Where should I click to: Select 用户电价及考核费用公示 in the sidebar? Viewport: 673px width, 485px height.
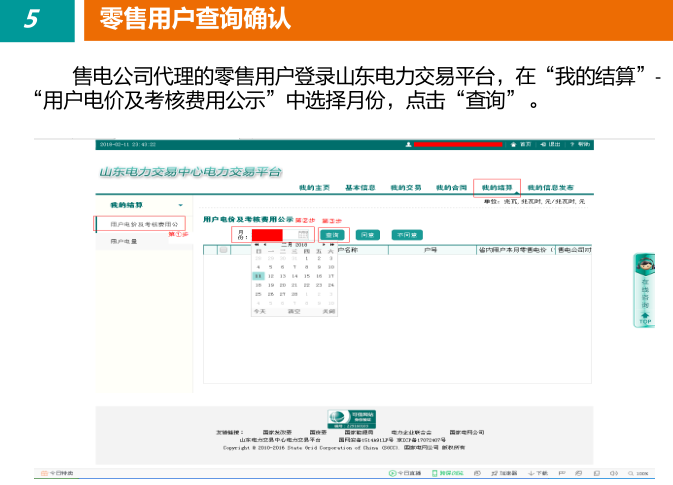pyautogui.click(x=142, y=224)
